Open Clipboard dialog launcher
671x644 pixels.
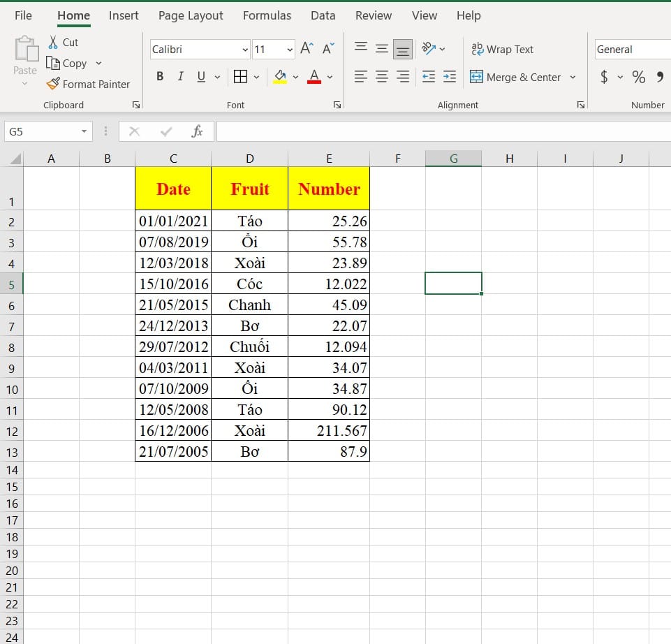136,105
